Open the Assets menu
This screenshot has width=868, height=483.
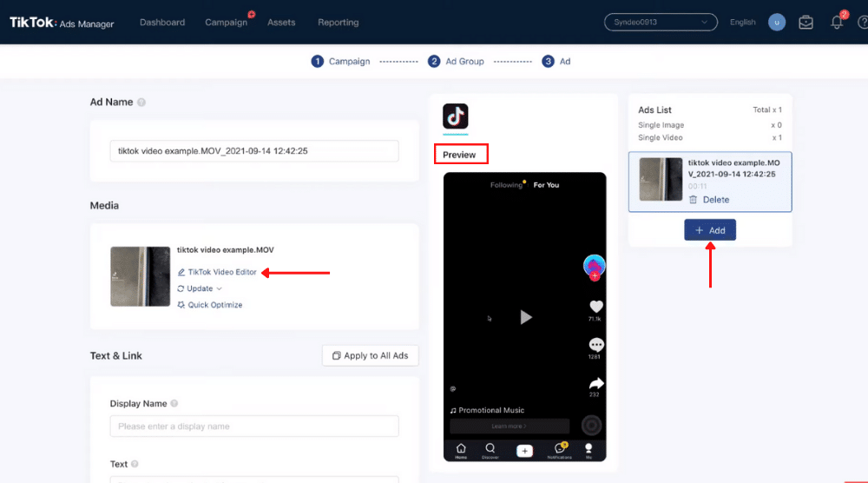coord(281,23)
